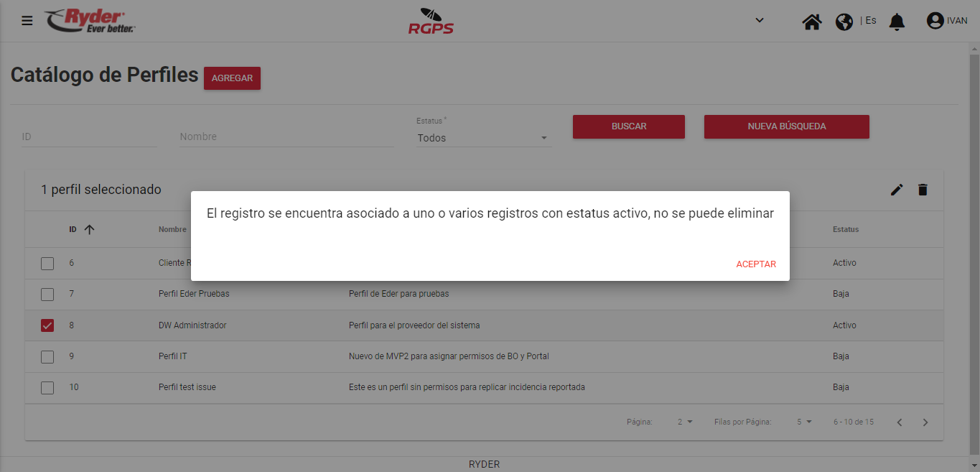Select the Perfil Eder Pruebas checkbox
Image resolution: width=980 pixels, height=472 pixels.
click(47, 295)
